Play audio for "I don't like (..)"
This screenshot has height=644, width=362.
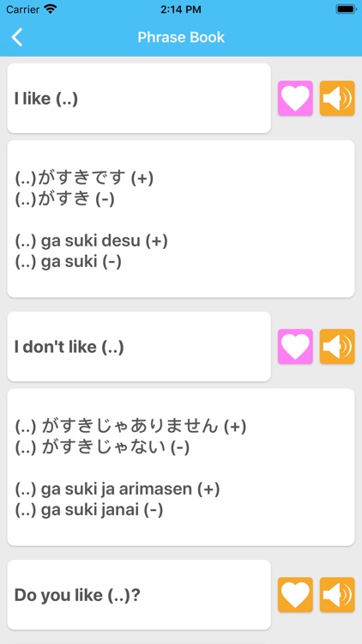tap(337, 347)
